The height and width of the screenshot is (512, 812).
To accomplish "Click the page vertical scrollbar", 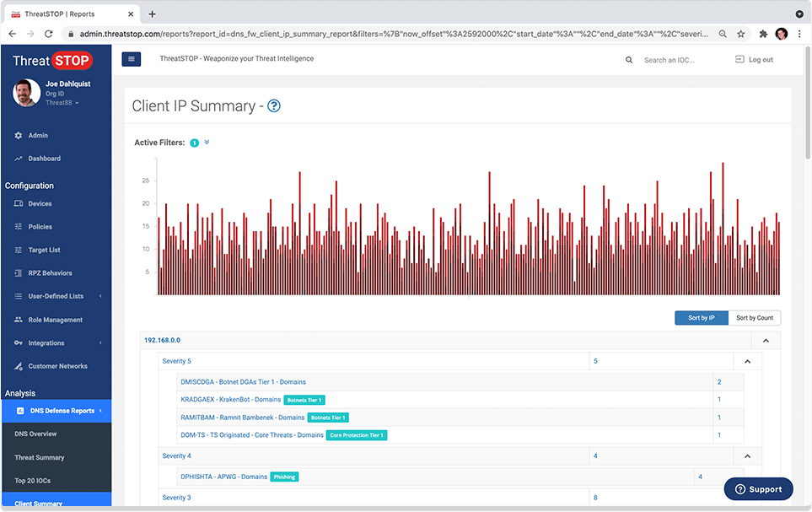I will [807, 104].
